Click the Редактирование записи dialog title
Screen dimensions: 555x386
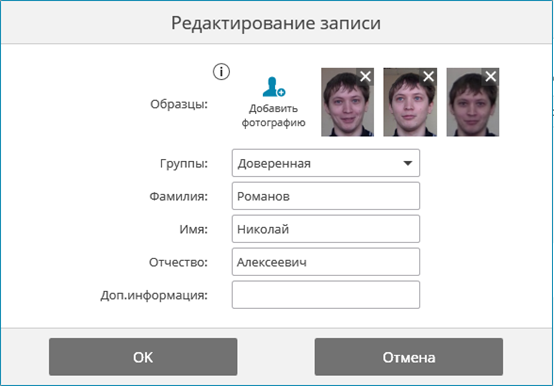point(276,23)
